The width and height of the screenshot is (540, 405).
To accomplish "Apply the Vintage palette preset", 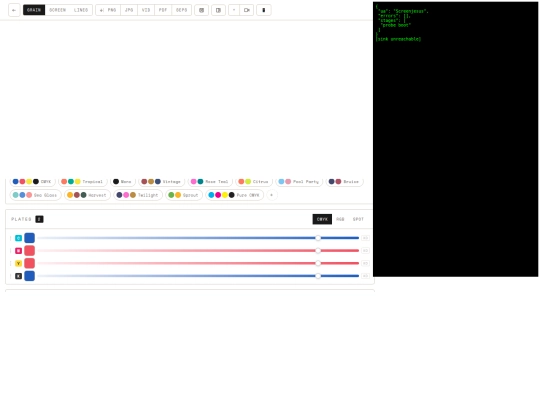I will coord(161,181).
